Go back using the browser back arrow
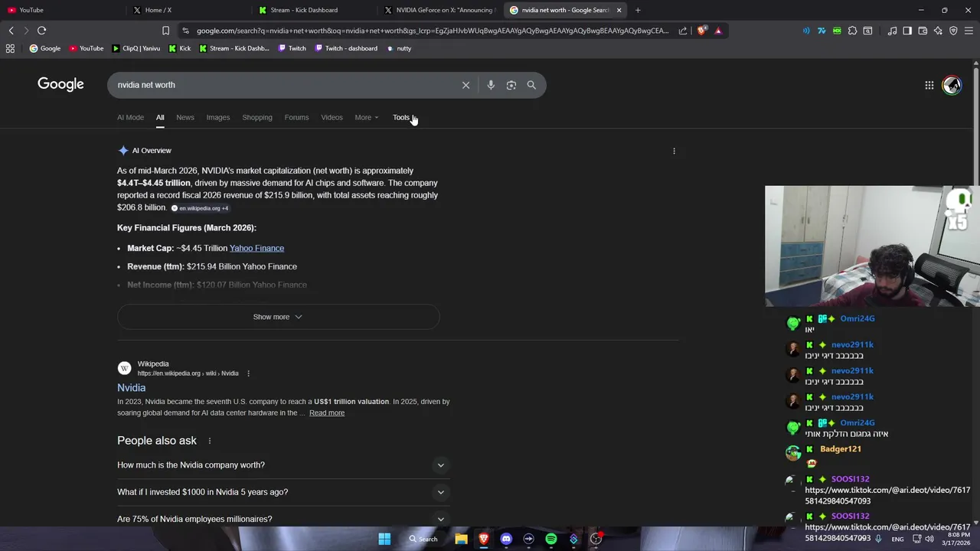980x551 pixels. pyautogui.click(x=11, y=31)
